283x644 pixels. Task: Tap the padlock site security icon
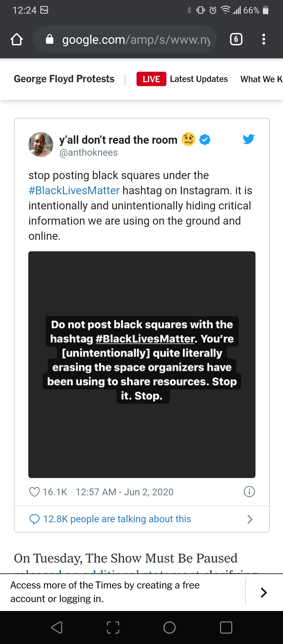50,39
